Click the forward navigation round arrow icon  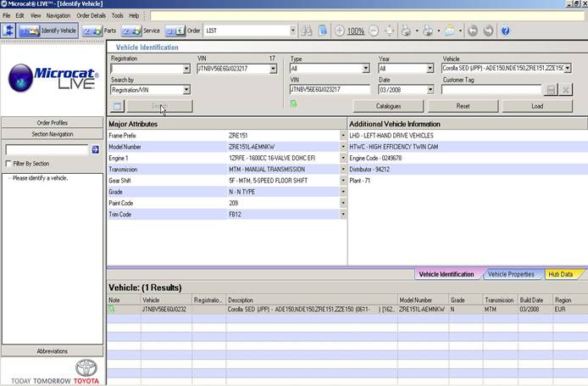[488, 31]
